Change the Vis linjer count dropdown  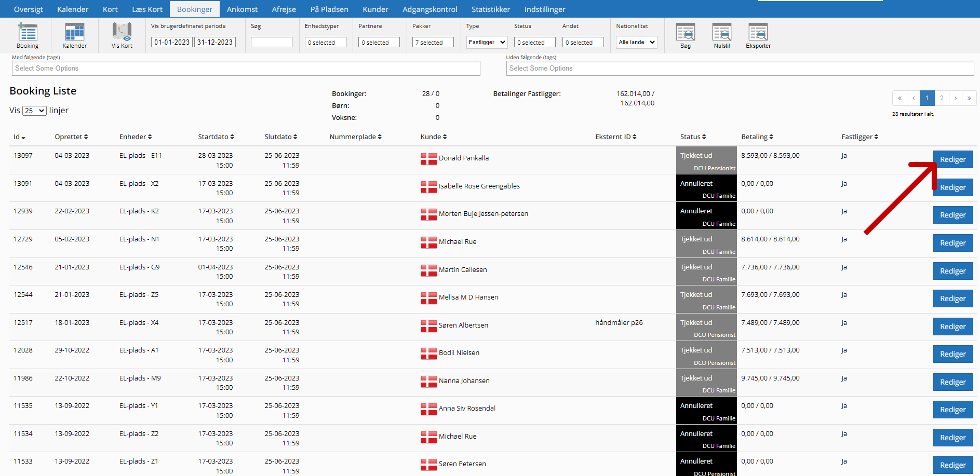pos(34,111)
